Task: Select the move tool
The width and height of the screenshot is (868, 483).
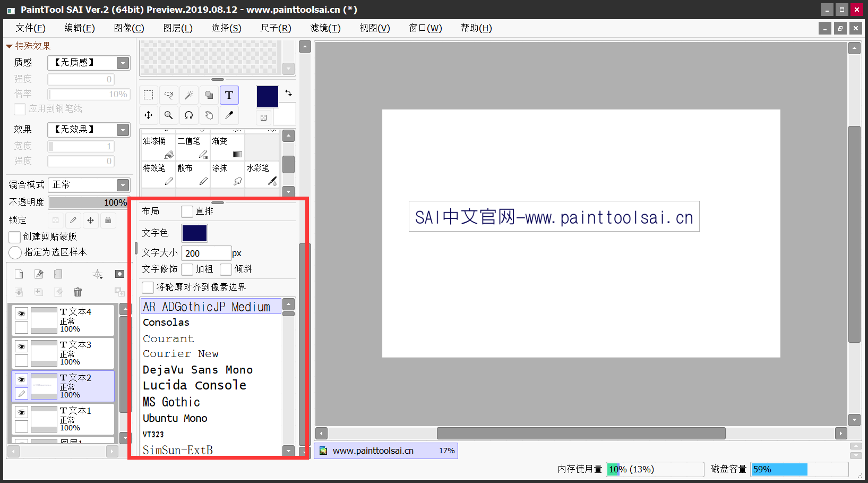Action: click(x=149, y=115)
